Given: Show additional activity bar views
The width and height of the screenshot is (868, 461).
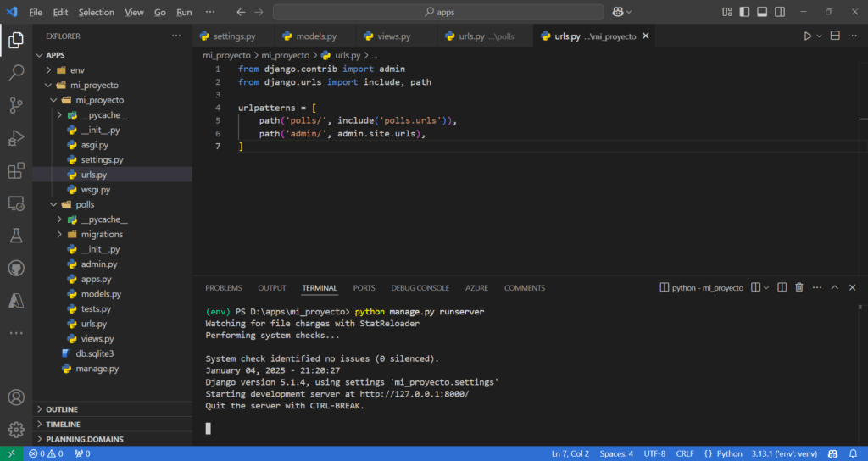Looking at the screenshot, I should [x=16, y=333].
